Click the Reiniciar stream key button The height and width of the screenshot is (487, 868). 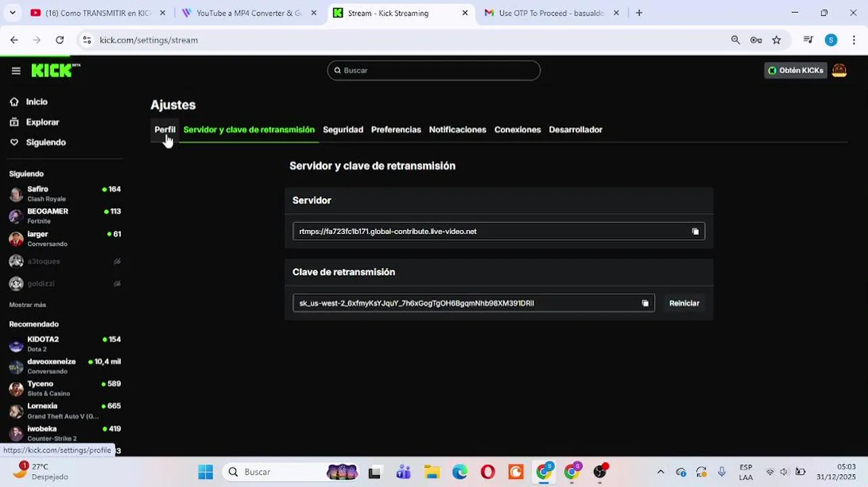point(684,303)
